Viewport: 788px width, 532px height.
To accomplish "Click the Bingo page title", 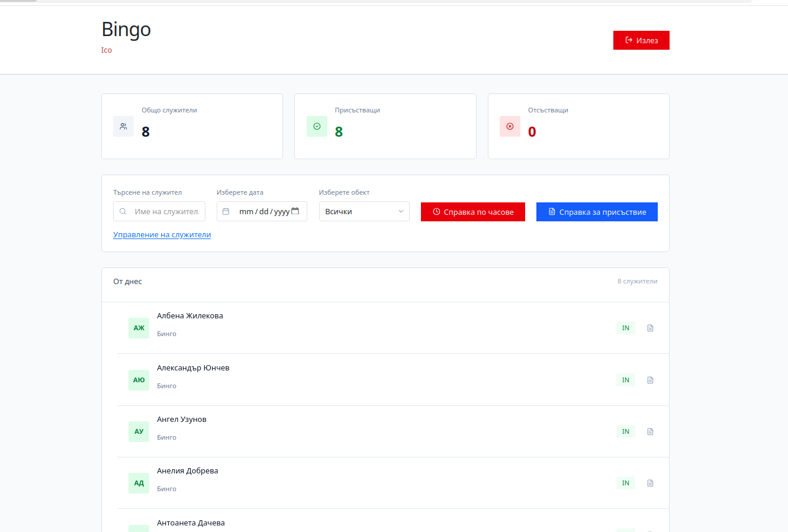I will click(126, 30).
